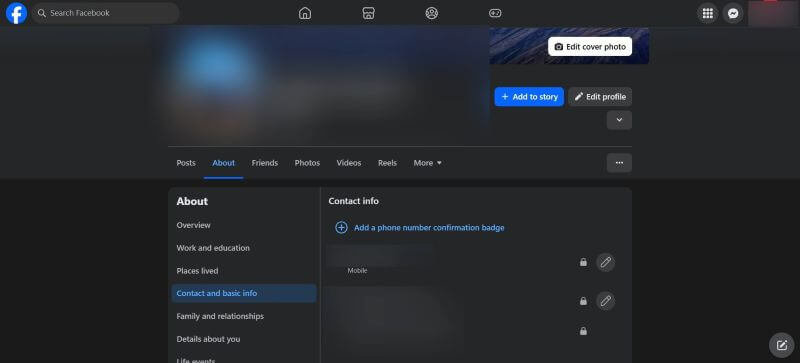Switch to the Friends tab
800x363 pixels.
(265, 163)
